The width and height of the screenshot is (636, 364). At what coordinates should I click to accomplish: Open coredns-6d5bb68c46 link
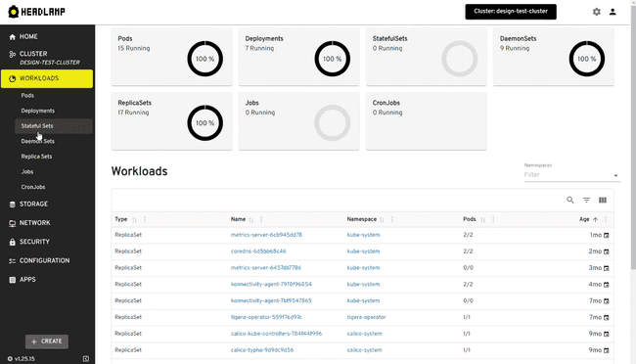[x=258, y=251]
